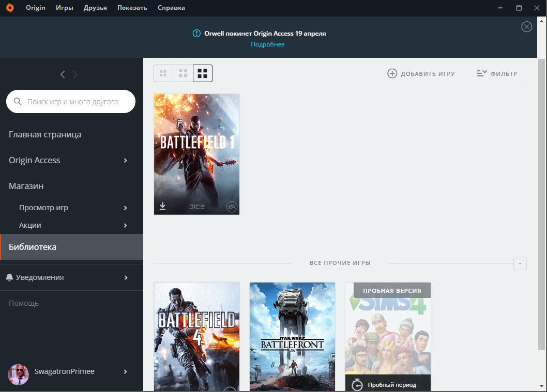
Task: Close the Origin window
Action: 537,8
